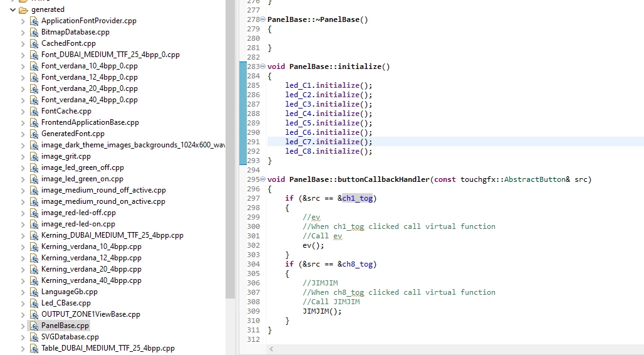
Task: Click the editor horizontal scrollbar left arrow
Action: click(x=271, y=349)
